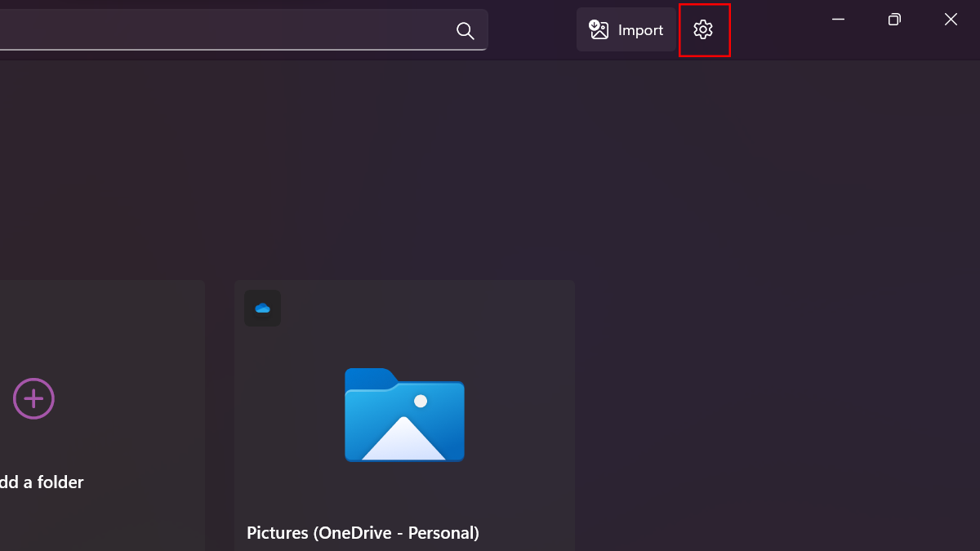
Task: Restore down the Photos window
Action: (x=894, y=20)
